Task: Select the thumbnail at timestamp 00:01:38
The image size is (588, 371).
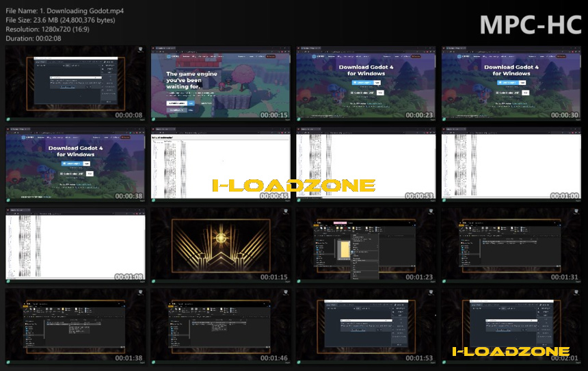Action: click(75, 327)
